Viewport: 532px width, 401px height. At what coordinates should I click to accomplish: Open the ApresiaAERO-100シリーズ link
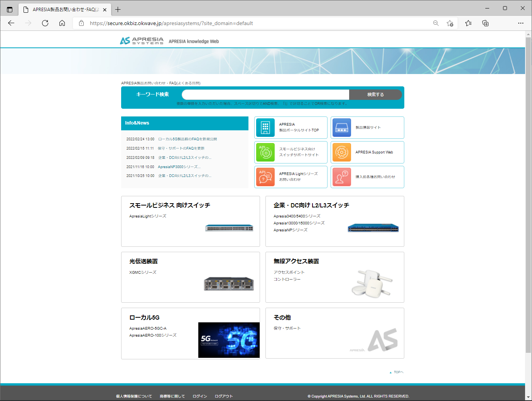[x=153, y=335]
